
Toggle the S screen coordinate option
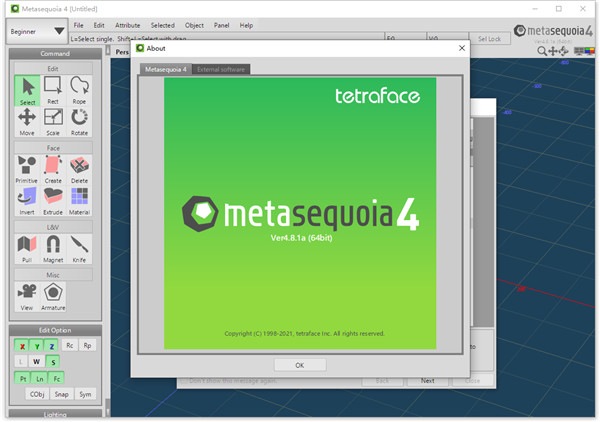point(53,362)
